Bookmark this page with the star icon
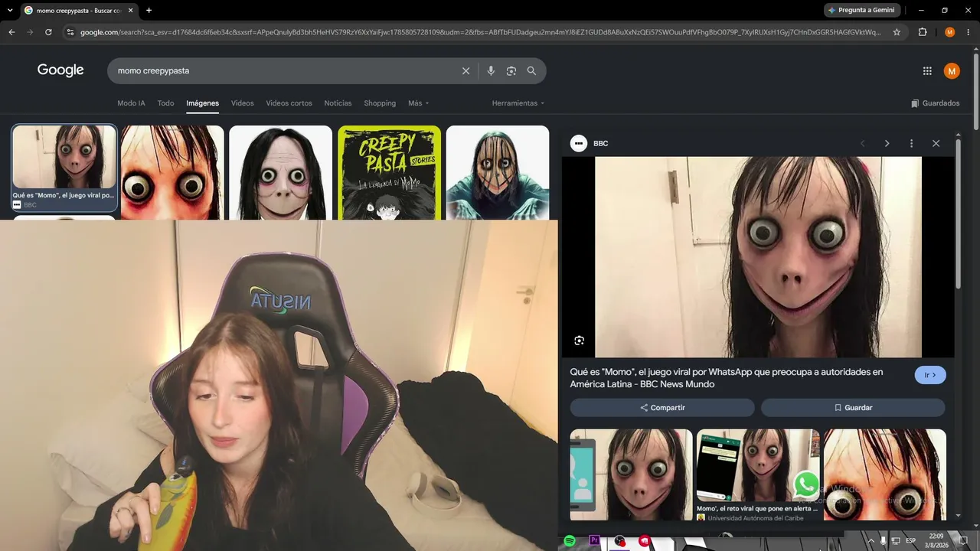 coord(897,32)
